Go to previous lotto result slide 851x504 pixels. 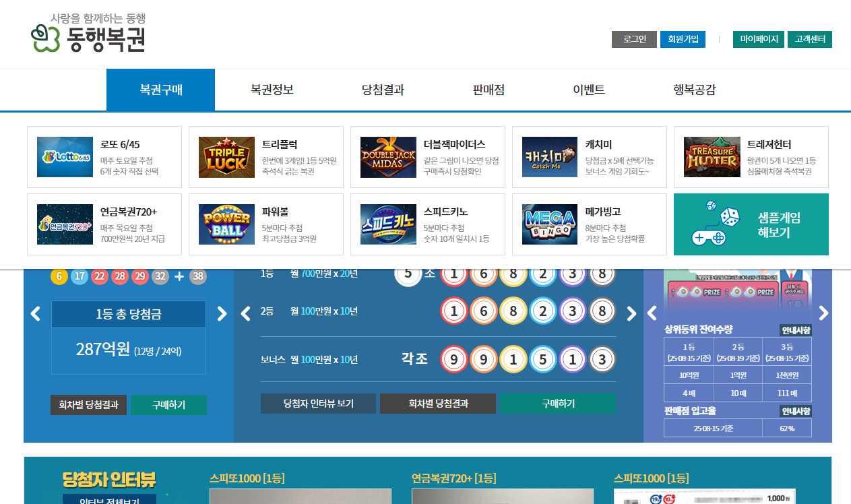click(36, 313)
